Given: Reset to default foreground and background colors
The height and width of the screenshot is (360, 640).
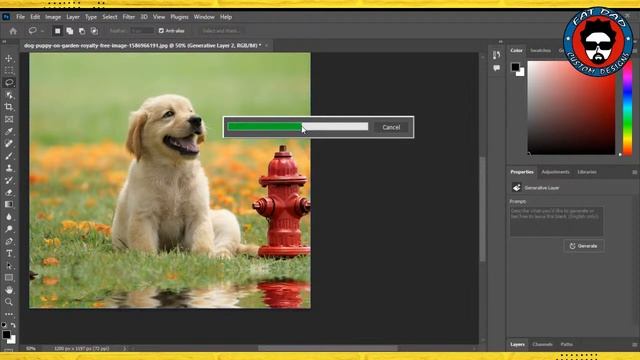Looking at the screenshot, I should pos(4,325).
